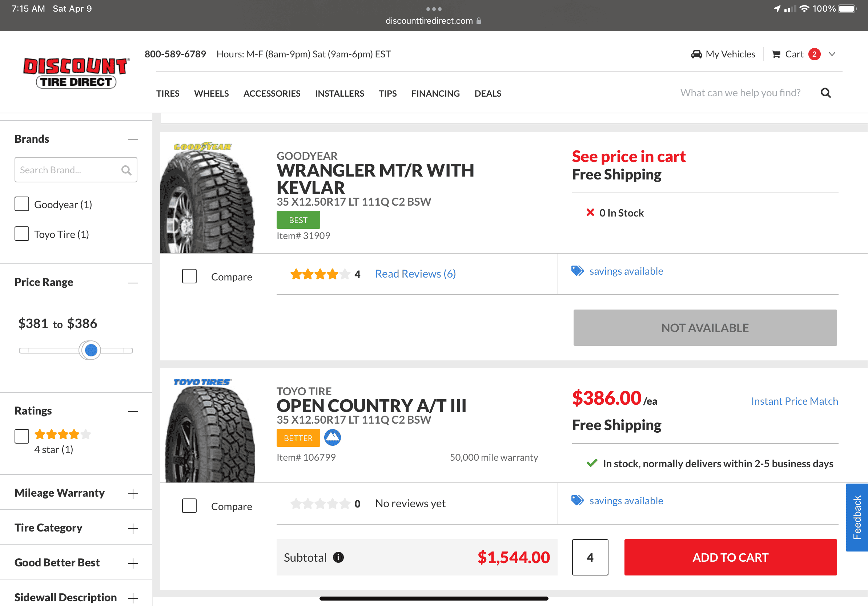Click the cart item count badge
868x606 pixels.
pos(814,54)
